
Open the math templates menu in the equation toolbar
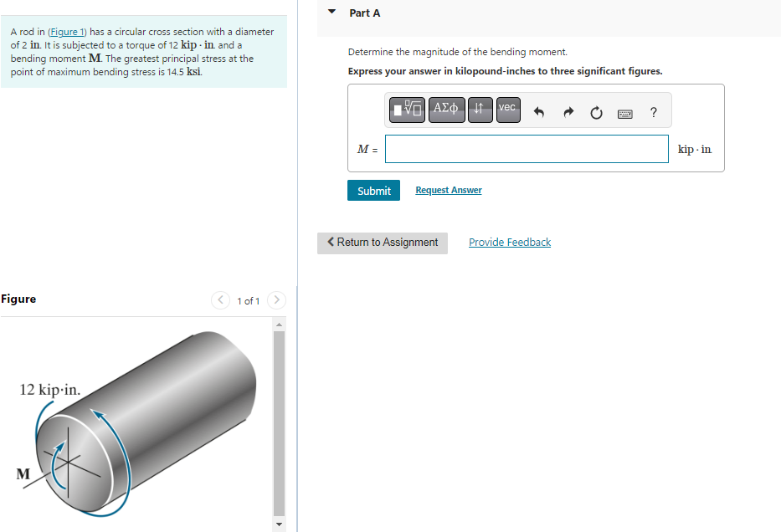point(407,110)
